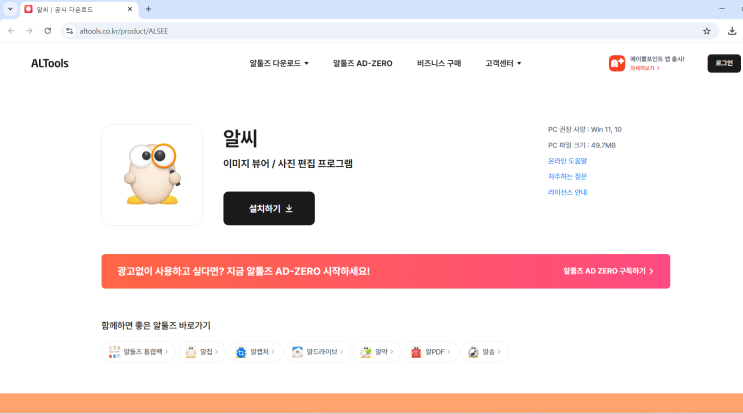Open the 알툴즈 통합팩 shortcut chip
Screen dimensions: 743x414
[x=138, y=352]
